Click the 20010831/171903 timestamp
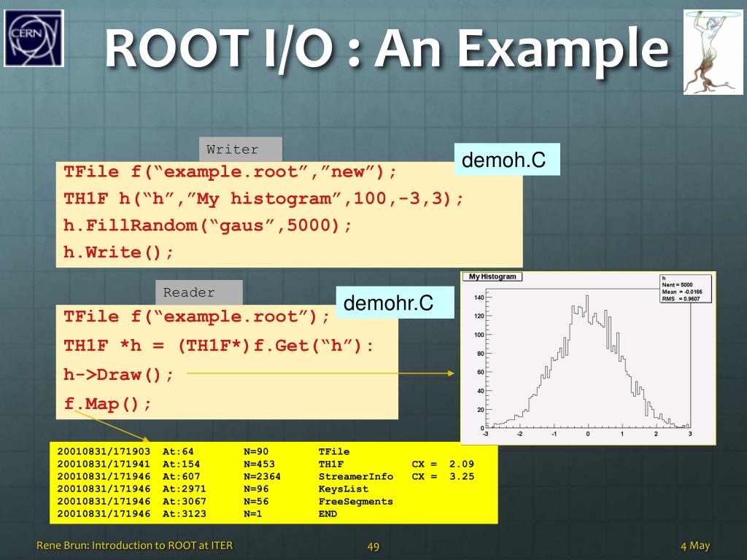 pos(104,451)
